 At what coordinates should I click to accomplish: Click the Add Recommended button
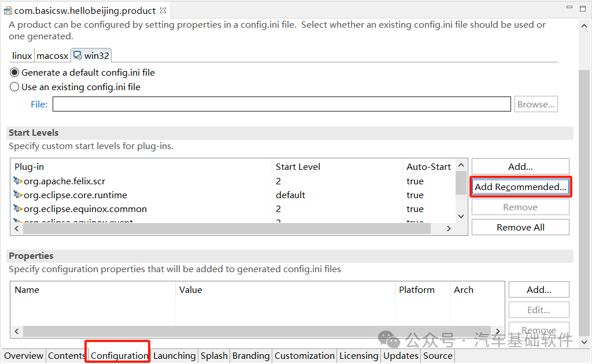pyautogui.click(x=520, y=186)
